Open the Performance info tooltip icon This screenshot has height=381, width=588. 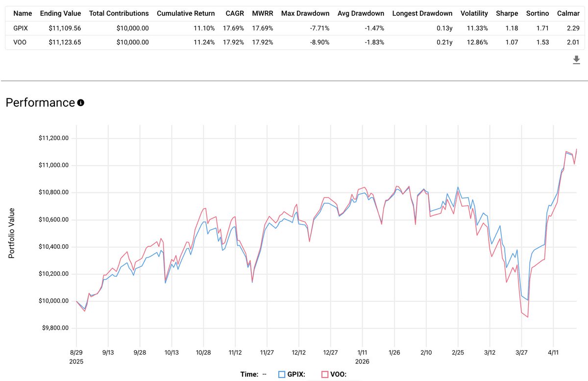coord(81,103)
